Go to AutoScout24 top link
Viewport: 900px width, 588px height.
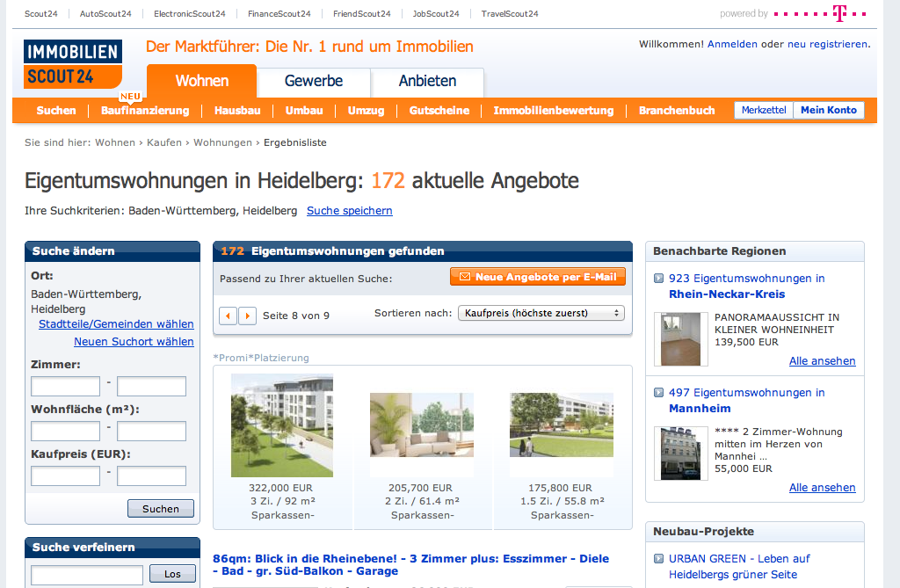[105, 14]
